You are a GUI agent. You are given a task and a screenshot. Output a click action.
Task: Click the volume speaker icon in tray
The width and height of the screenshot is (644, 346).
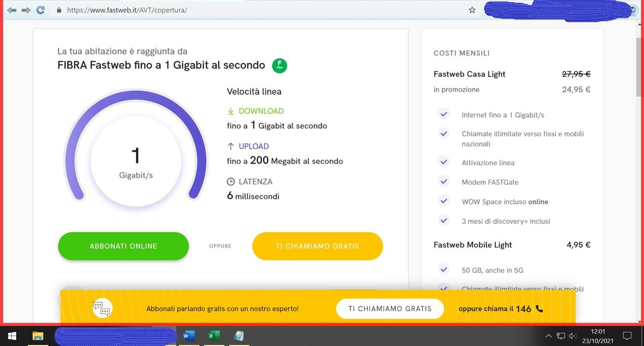573,336
